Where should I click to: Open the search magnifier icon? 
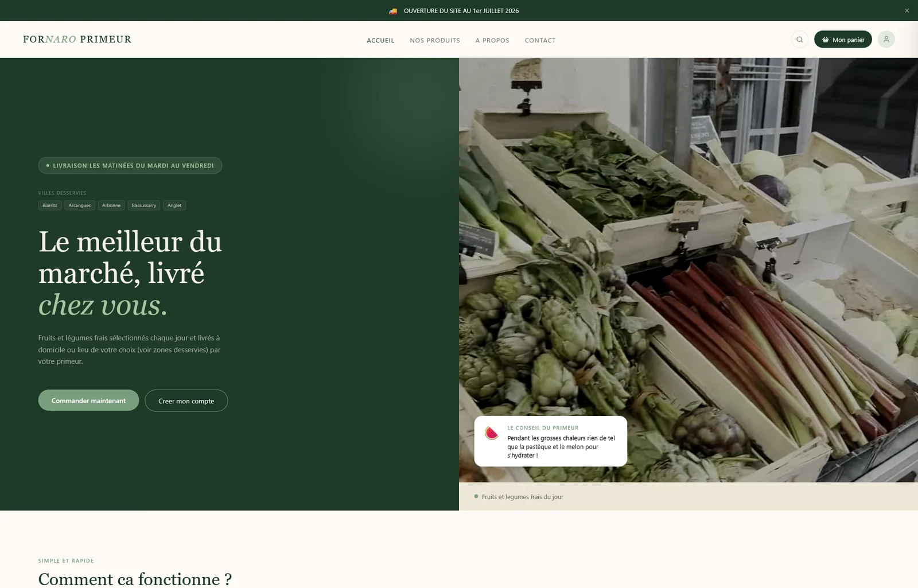799,40
